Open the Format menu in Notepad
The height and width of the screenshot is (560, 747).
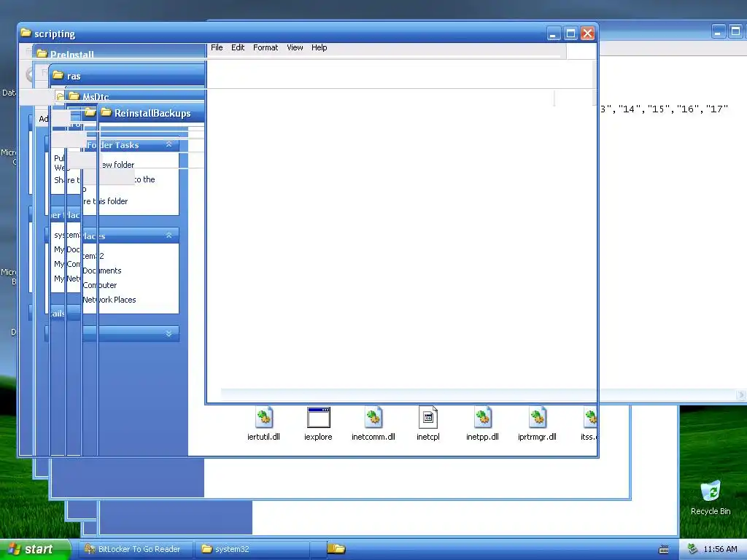[x=266, y=47]
